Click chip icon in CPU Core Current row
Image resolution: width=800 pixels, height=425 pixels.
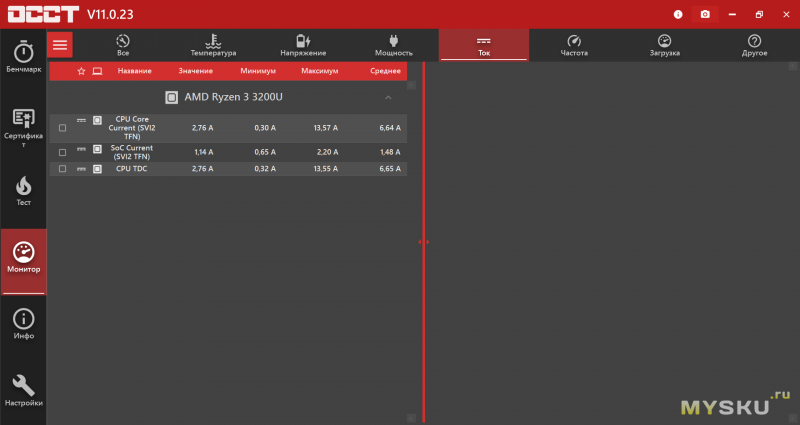click(x=97, y=120)
